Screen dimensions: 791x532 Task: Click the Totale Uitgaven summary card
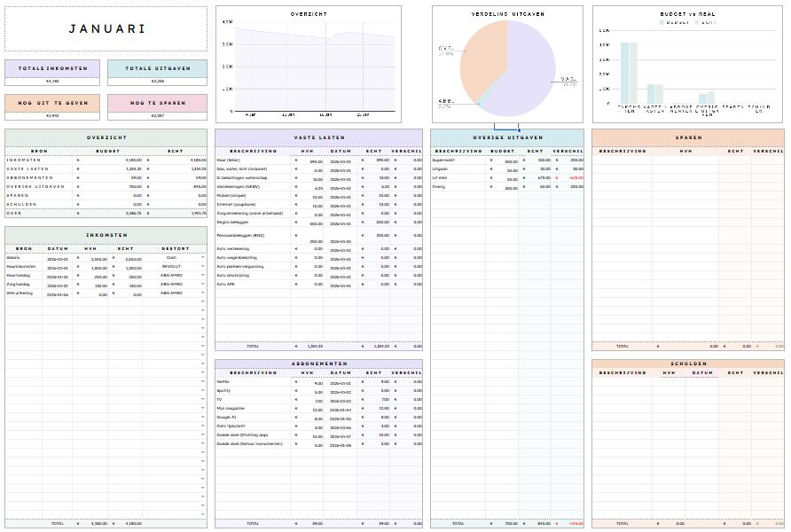[157, 68]
